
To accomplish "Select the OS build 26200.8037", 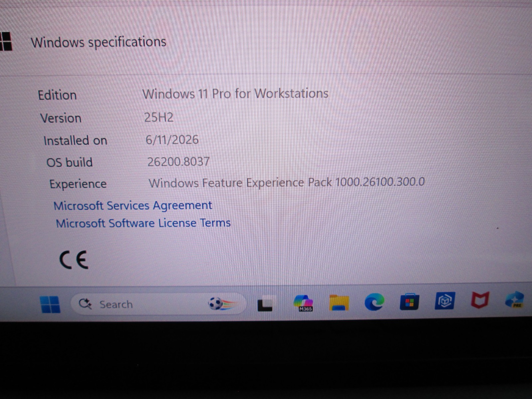I will click(178, 162).
